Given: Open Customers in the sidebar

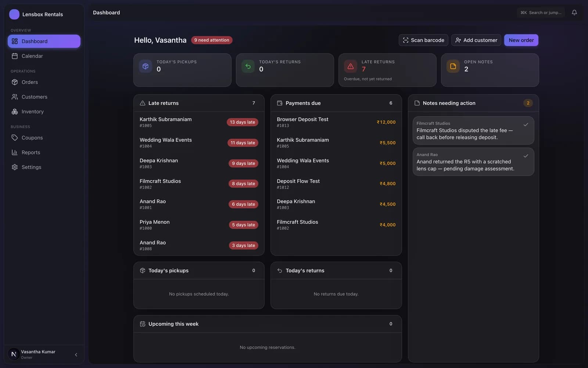Looking at the screenshot, I should click(x=44, y=97).
